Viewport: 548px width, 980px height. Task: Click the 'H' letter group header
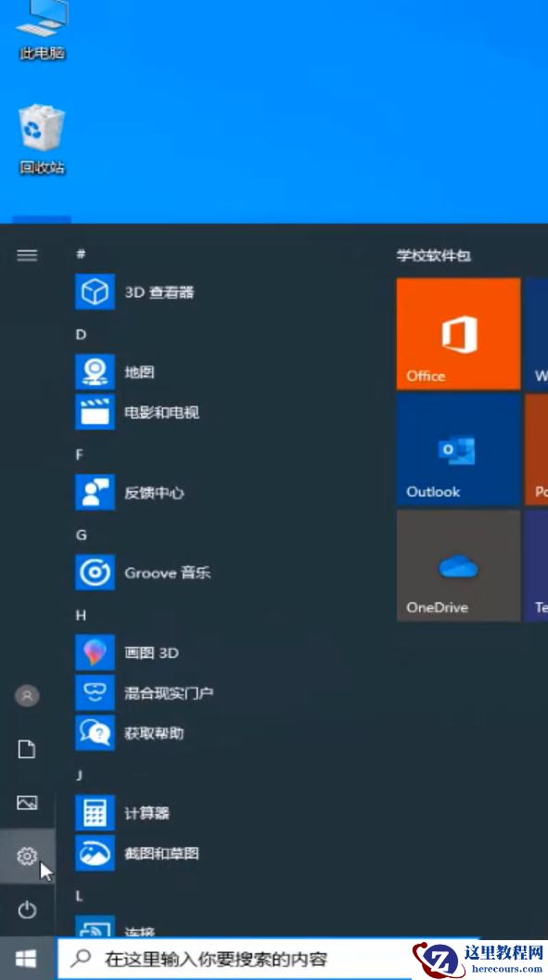81,615
